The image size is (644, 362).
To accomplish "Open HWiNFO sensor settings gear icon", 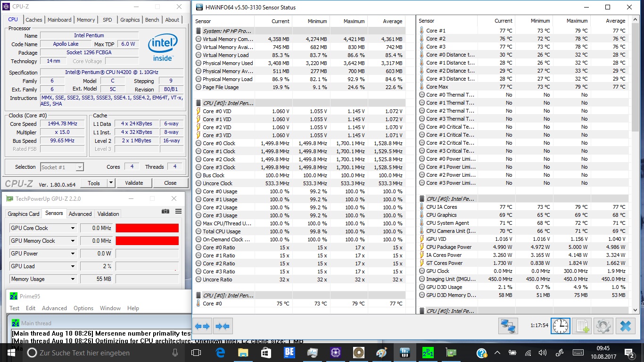I will click(603, 326).
